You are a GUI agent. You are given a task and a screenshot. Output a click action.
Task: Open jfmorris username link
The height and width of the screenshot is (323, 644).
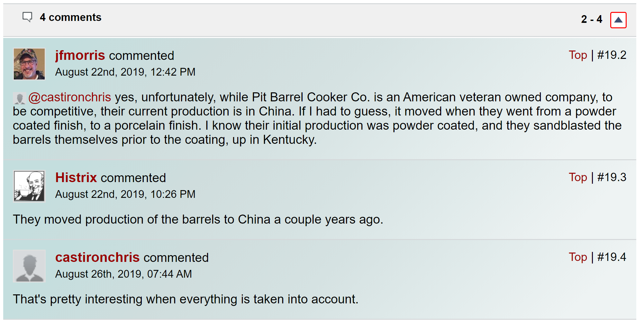tap(80, 56)
